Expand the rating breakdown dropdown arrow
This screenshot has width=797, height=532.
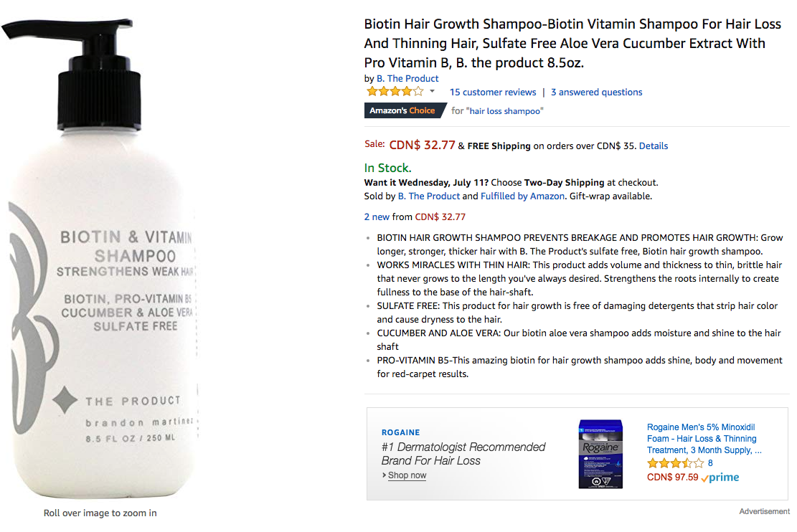(x=432, y=92)
